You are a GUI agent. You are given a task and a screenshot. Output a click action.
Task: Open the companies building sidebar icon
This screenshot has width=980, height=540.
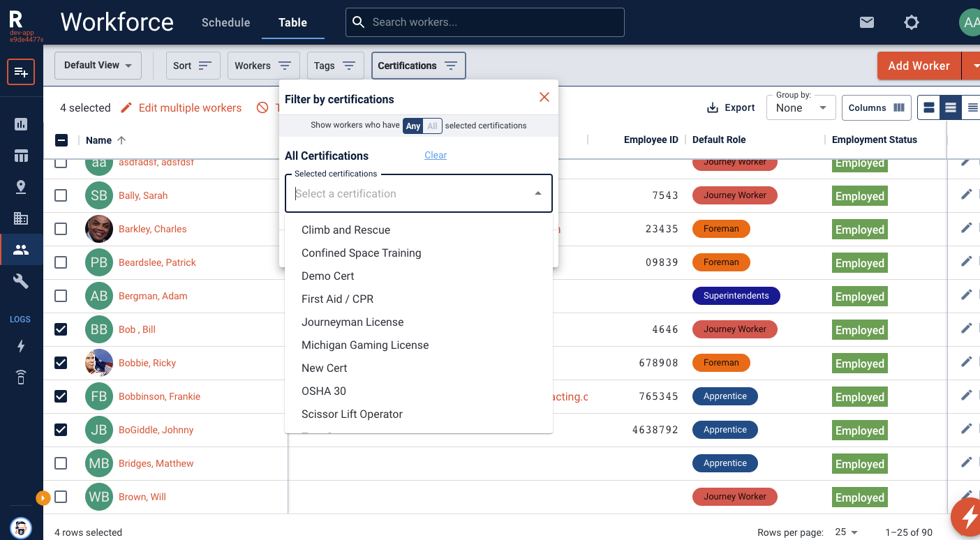coord(21,218)
